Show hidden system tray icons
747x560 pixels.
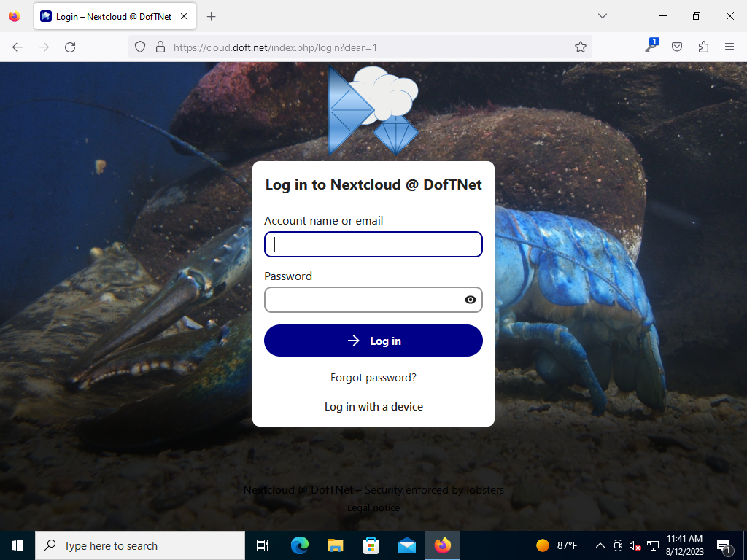[x=600, y=545]
